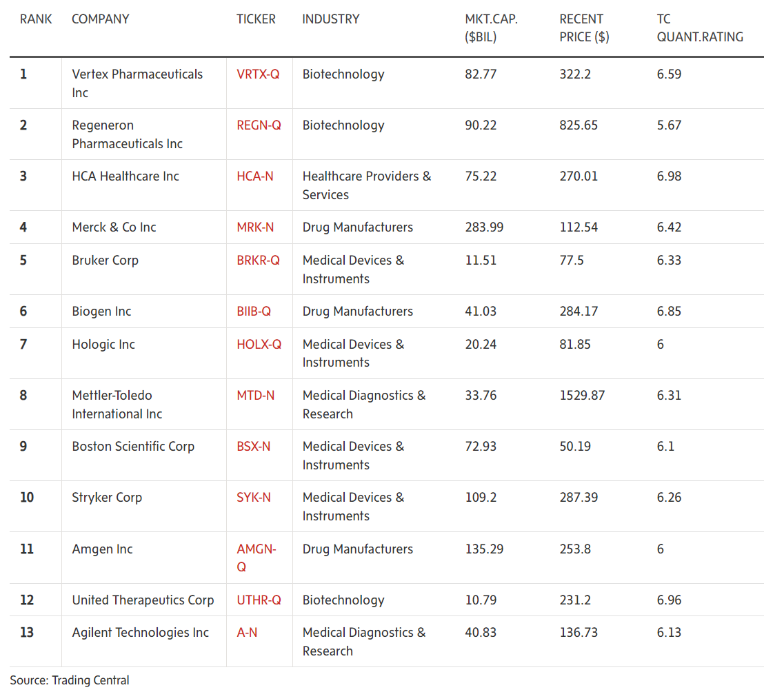Click the Vertex Pharmaceuticals Inc company cell
This screenshot has height=692, width=784.
tap(137, 83)
